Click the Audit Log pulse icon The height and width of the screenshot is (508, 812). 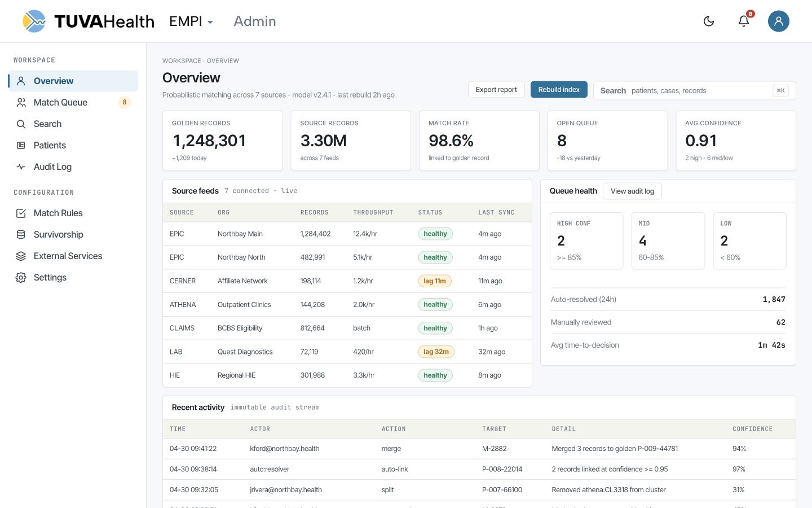pyautogui.click(x=21, y=167)
